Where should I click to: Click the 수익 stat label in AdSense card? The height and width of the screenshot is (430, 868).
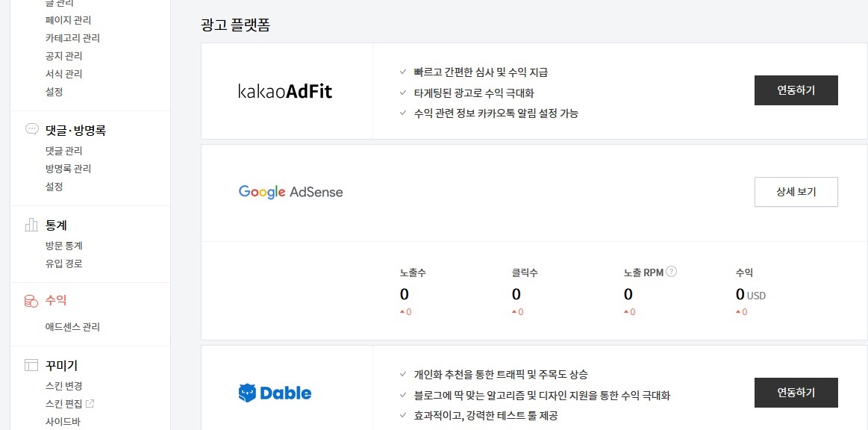745,272
